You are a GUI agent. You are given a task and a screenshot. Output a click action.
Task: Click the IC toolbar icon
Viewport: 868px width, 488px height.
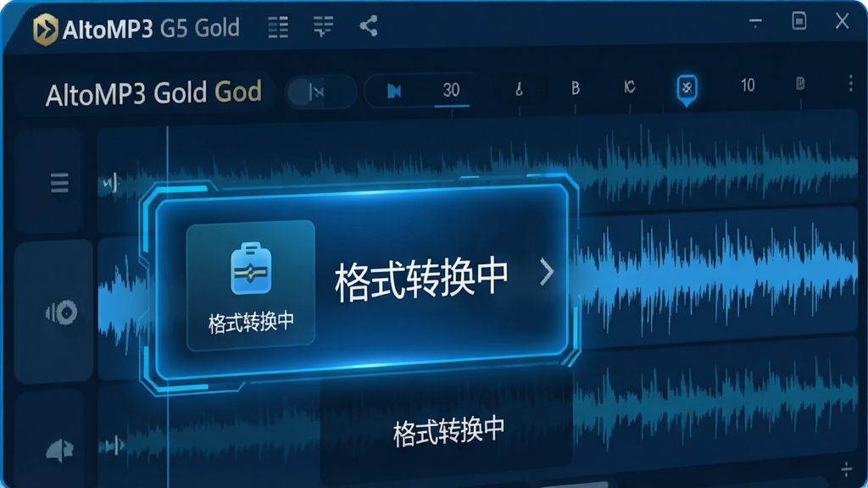(630, 87)
